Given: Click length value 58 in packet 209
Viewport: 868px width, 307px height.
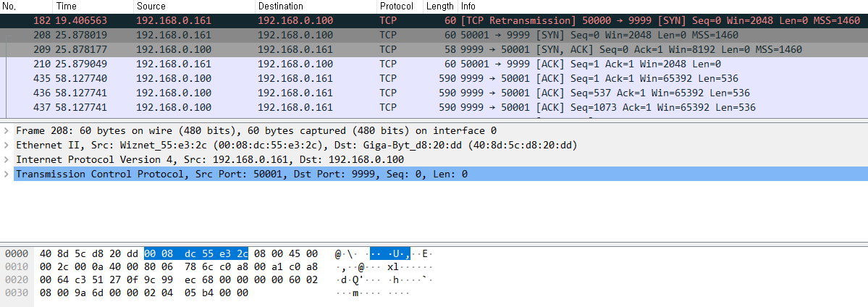Looking at the screenshot, I should coord(451,49).
